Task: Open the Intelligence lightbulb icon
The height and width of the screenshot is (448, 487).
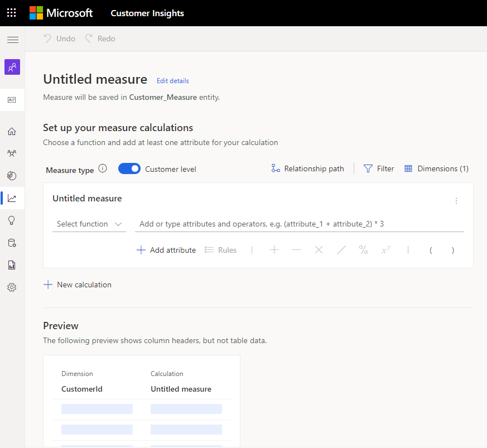Action: tap(12, 220)
